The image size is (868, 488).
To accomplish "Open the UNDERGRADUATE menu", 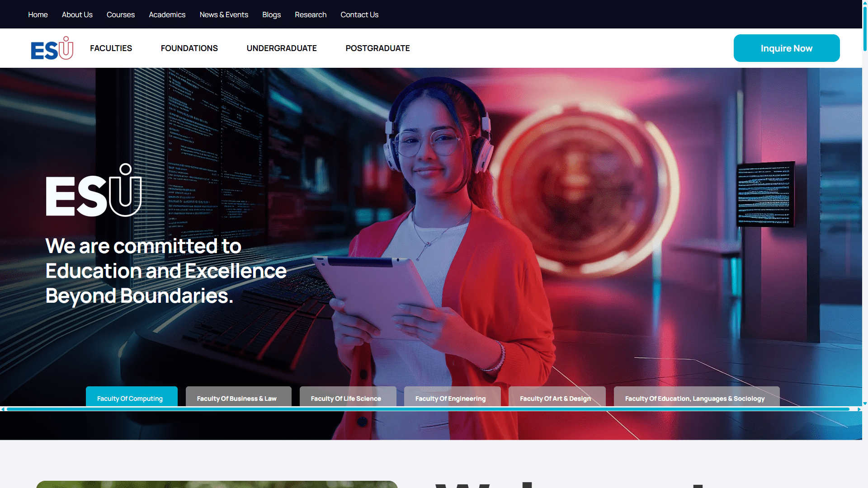I will [282, 48].
